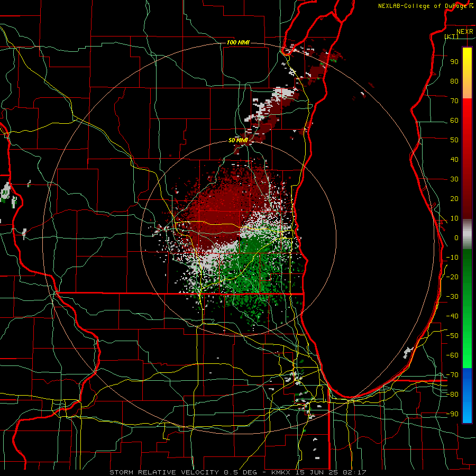The width and height of the screenshot is (476, 476).
Task: Click the positive 60 scale label
Action: [454, 120]
